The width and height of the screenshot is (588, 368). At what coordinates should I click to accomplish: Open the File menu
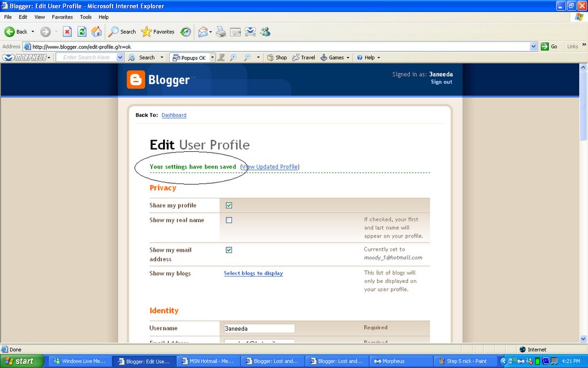(8, 17)
